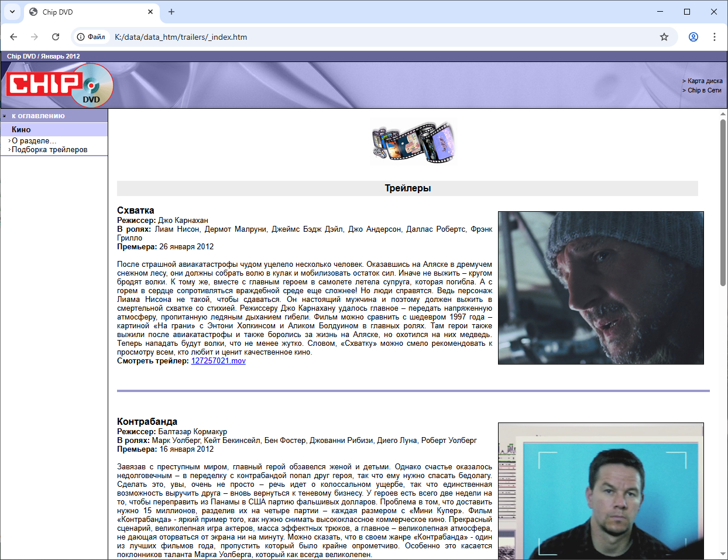The image size is (728, 560).
Task: Expand the tab search dropdown arrow
Action: [12, 12]
